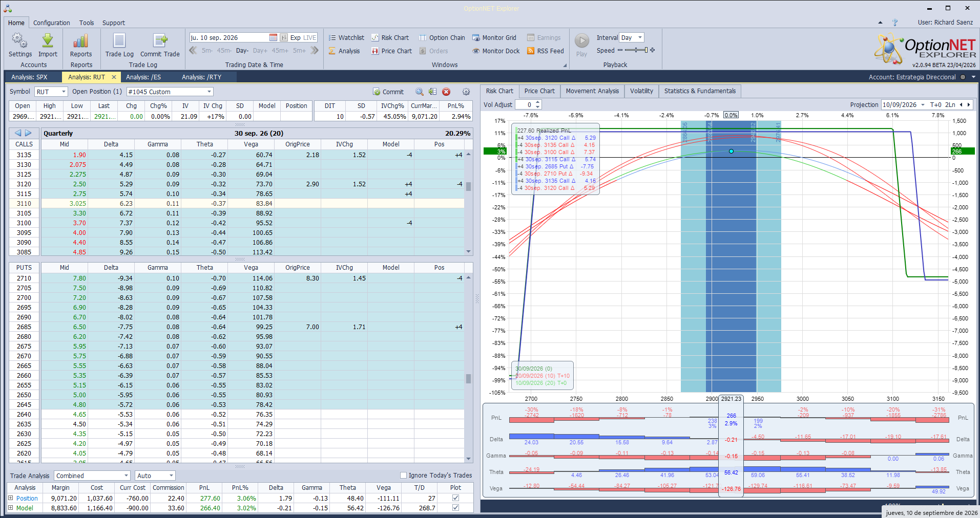Go to the previous expiration arrow
The height and width of the screenshot is (518, 980).
point(18,133)
